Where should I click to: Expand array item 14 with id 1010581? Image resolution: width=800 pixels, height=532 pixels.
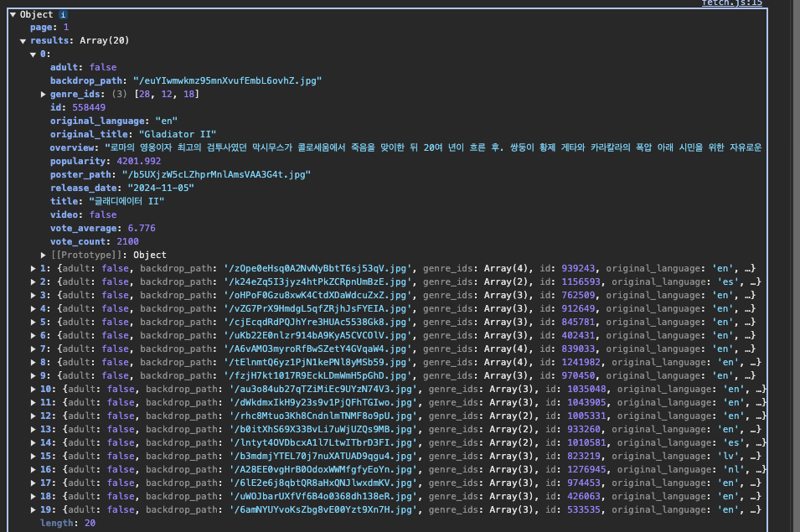(x=34, y=442)
